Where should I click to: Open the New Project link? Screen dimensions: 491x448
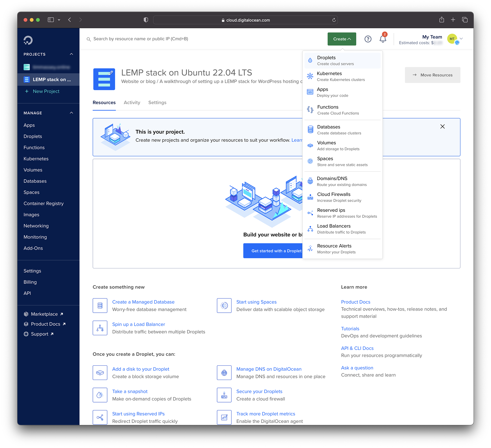(x=46, y=91)
